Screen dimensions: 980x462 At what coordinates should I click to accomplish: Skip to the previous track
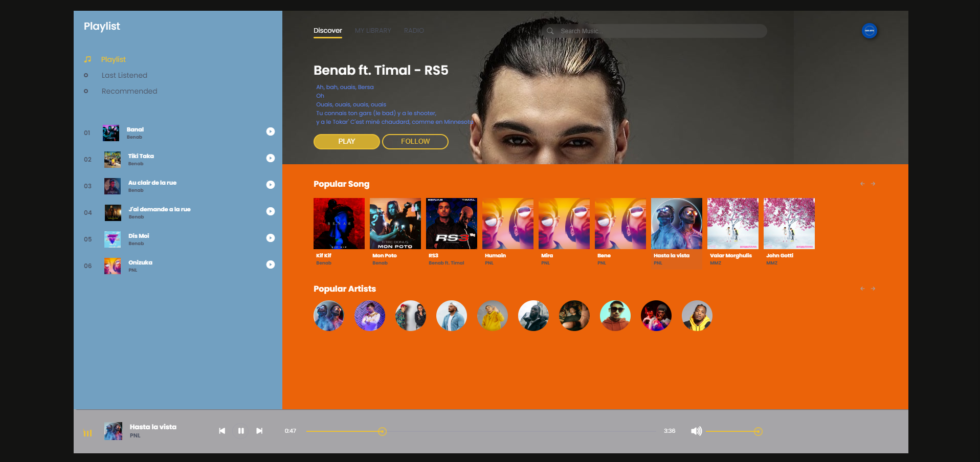click(x=222, y=431)
